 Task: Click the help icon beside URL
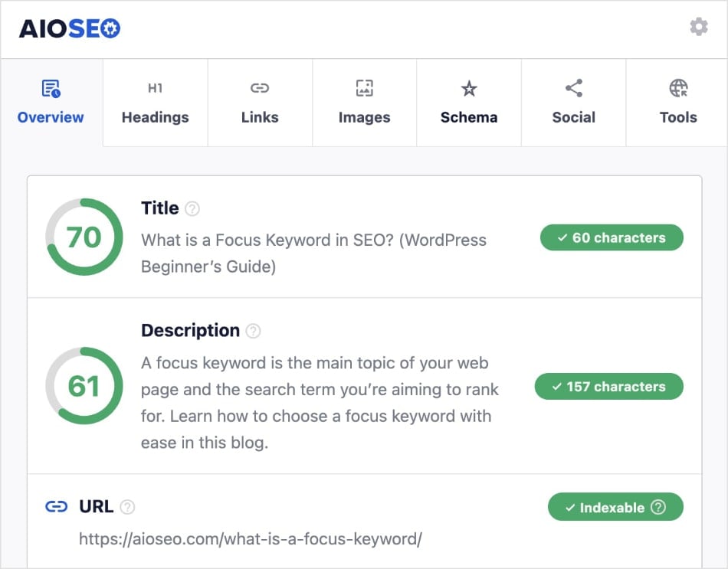[x=128, y=507]
